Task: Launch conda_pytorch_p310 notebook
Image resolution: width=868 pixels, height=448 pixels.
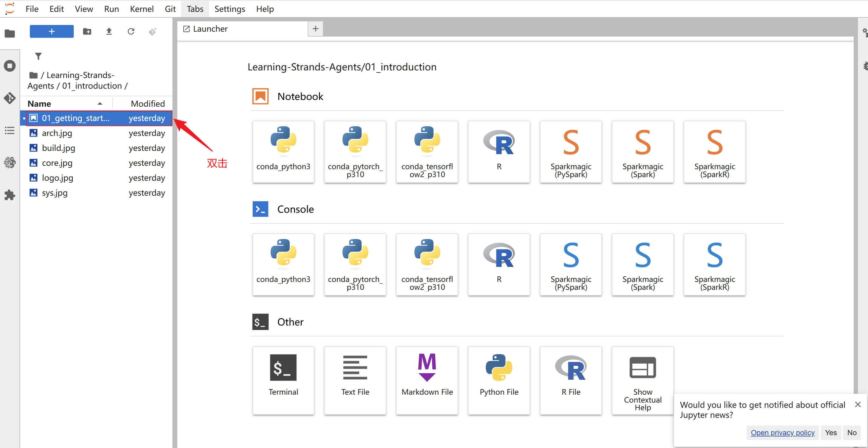Action: 355,152
